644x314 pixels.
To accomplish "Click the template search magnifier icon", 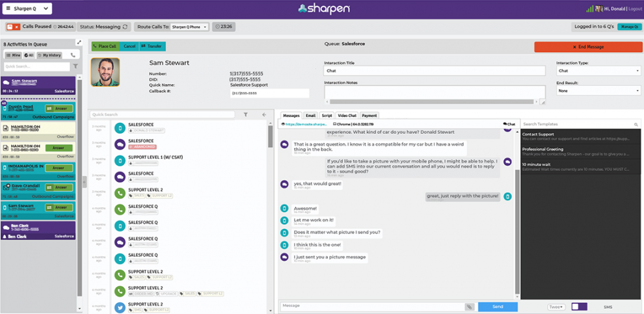I will pos(636,124).
